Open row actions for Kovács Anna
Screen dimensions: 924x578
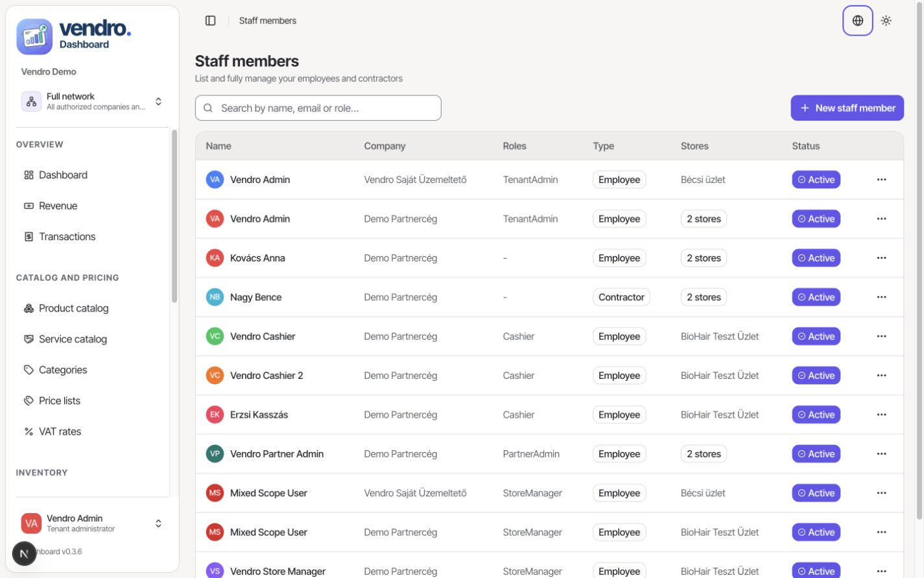(x=881, y=258)
